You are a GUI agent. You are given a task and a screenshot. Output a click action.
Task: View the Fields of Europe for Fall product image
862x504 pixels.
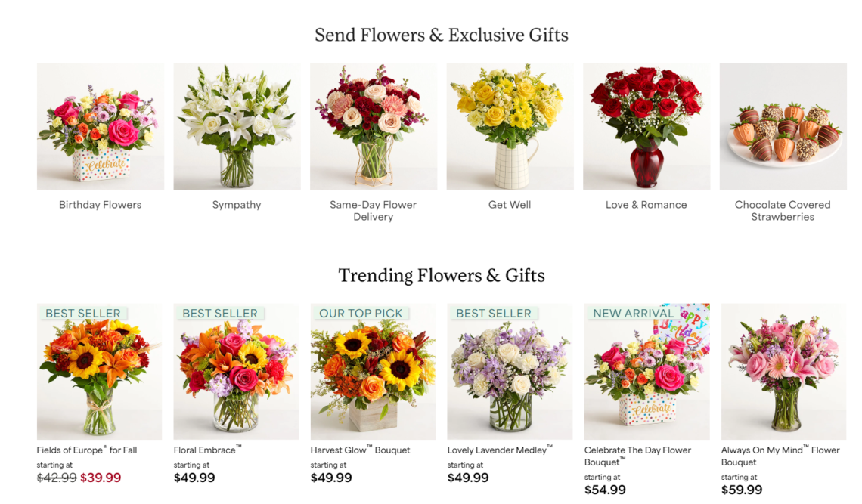click(x=100, y=372)
